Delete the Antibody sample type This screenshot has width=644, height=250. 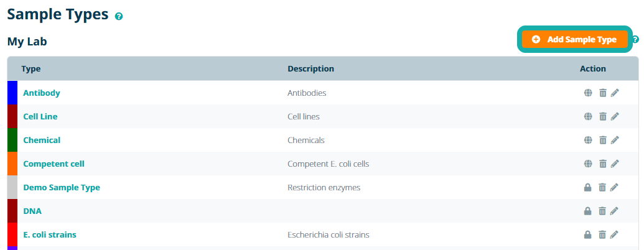pos(602,93)
